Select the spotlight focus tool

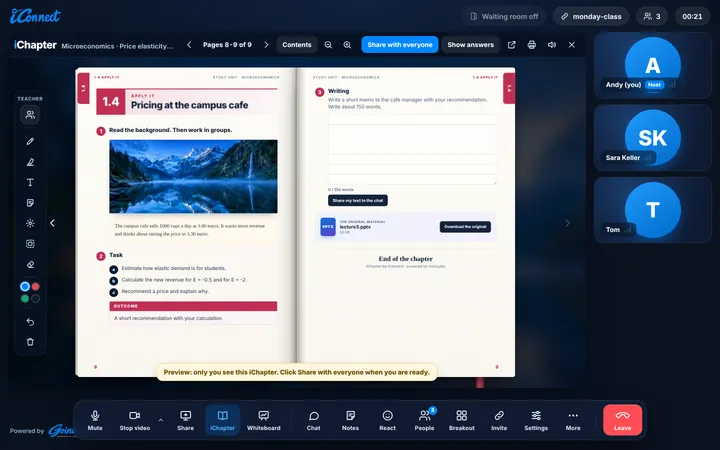pyautogui.click(x=30, y=244)
